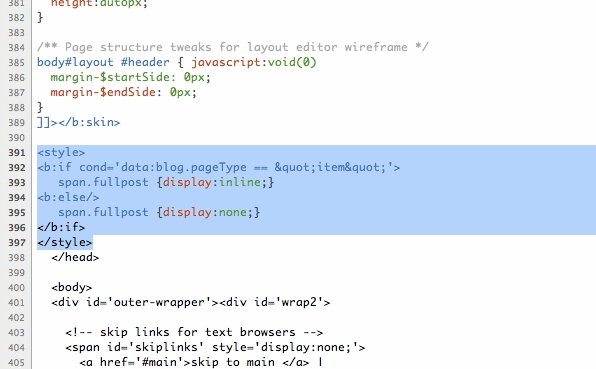
Task: Click the ']]></b:skin>' line
Action: (x=79, y=122)
